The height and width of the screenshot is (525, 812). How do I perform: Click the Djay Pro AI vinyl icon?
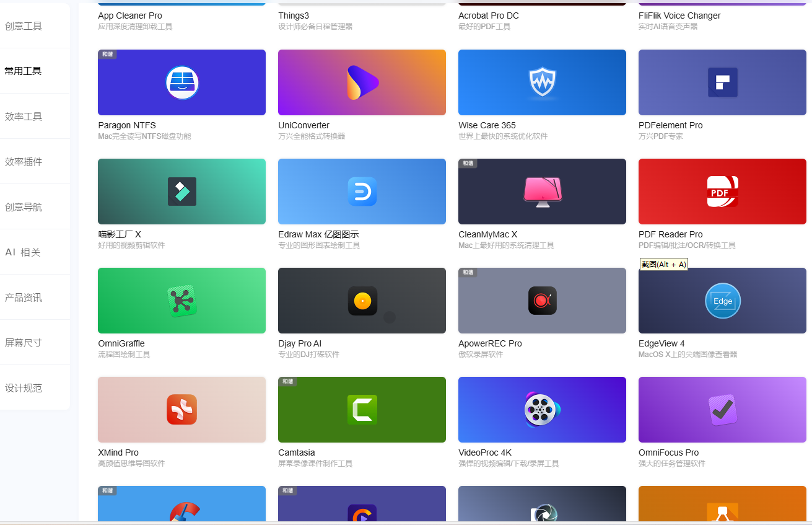point(362,301)
